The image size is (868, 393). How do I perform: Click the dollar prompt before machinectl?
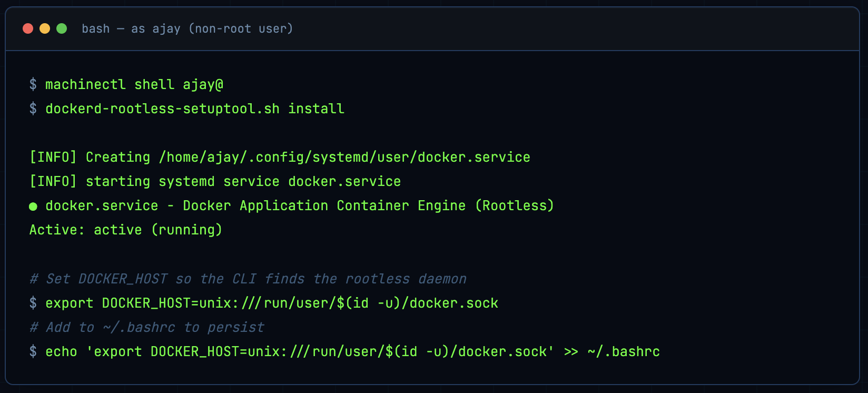point(33,84)
